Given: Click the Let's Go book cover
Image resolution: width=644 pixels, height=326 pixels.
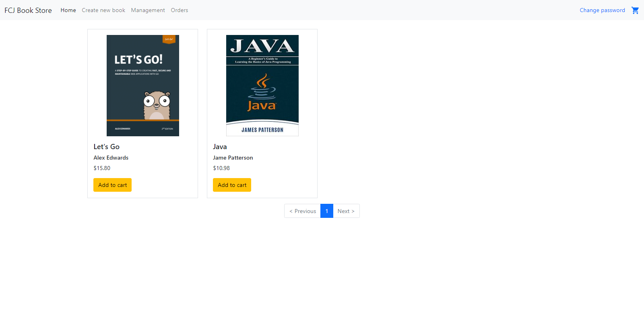Looking at the screenshot, I should pyautogui.click(x=143, y=86).
